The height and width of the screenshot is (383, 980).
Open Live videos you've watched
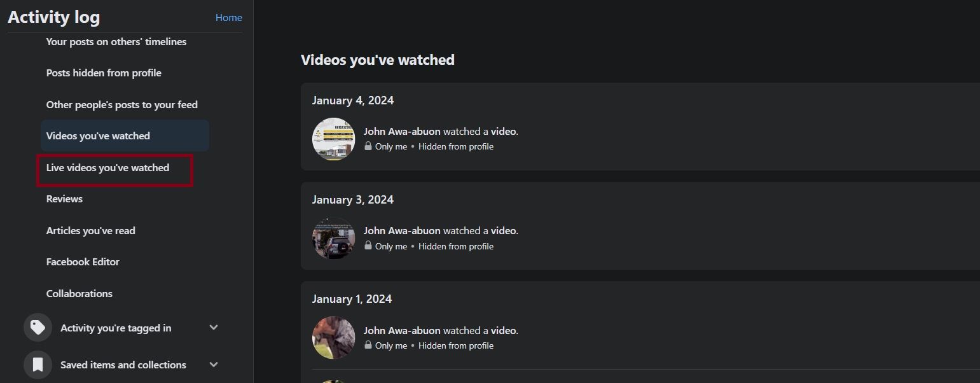(x=107, y=167)
